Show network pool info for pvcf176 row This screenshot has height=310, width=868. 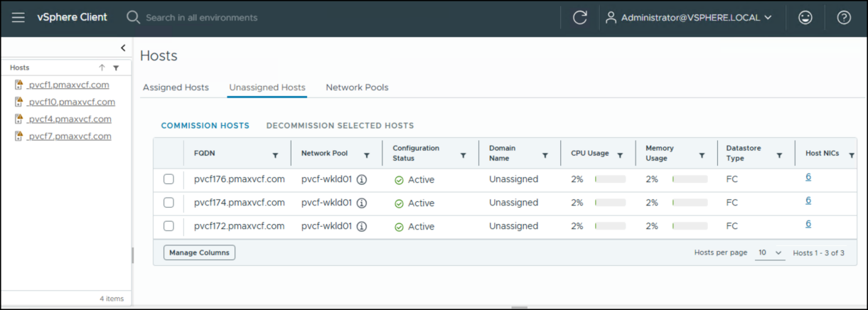click(x=361, y=180)
